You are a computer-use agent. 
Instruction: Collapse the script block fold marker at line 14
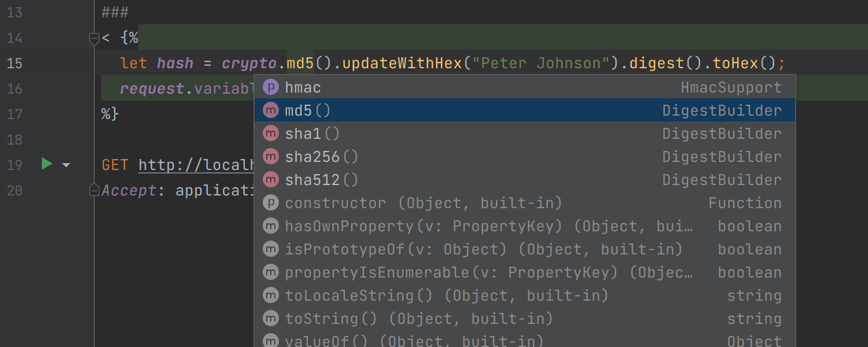coord(94,39)
